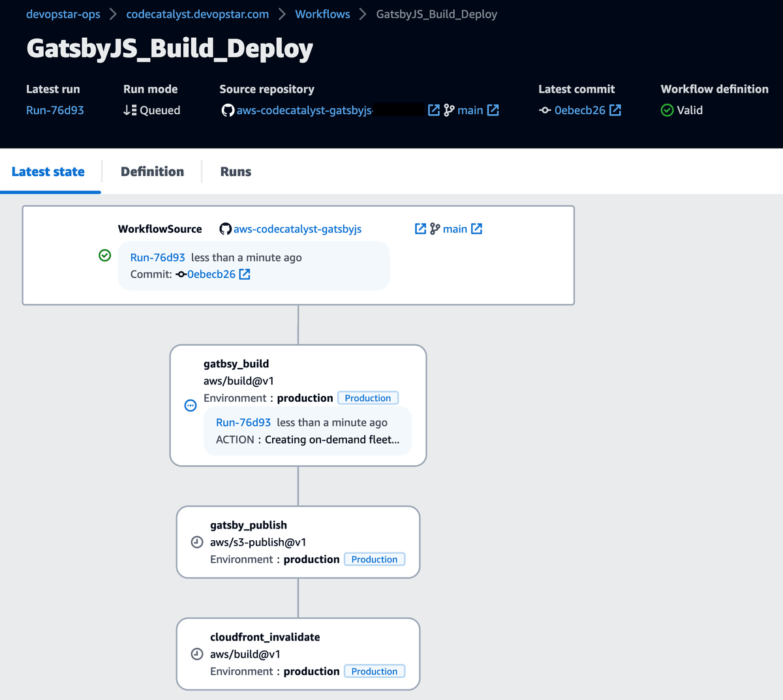Switch to the Definition tab
Image resolution: width=783 pixels, height=700 pixels.
[151, 171]
